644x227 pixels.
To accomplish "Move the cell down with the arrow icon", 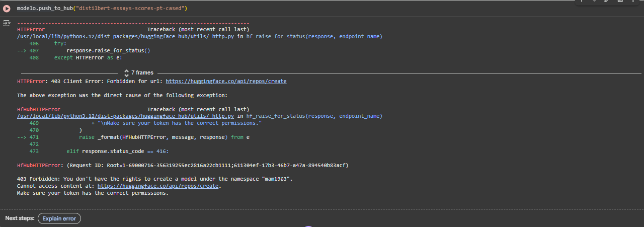I will click(x=594, y=2).
